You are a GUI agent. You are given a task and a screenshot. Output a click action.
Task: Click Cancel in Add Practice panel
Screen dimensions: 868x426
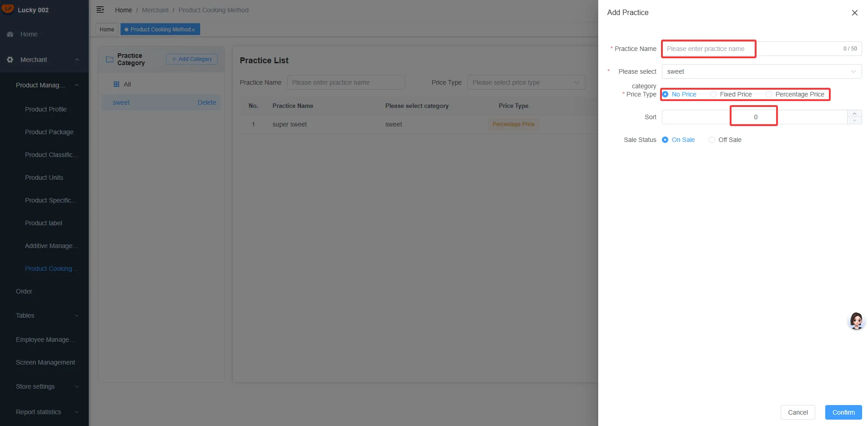[x=798, y=412]
